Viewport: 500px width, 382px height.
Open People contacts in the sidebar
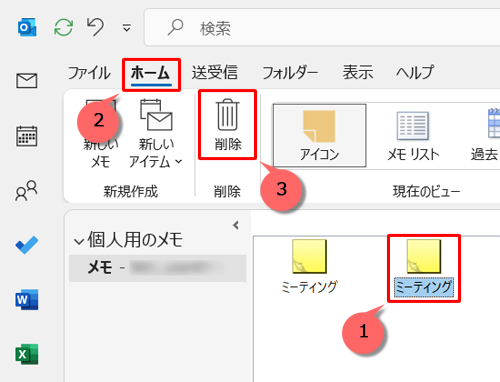[27, 191]
